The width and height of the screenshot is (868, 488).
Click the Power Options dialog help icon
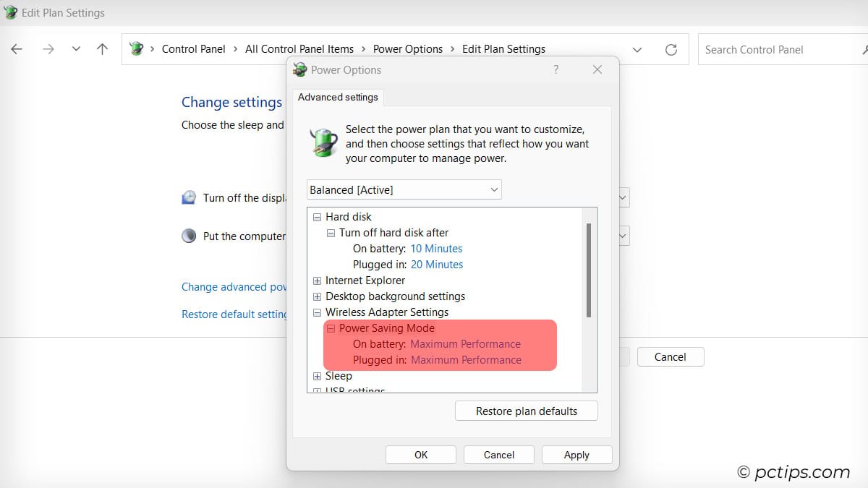coord(556,69)
